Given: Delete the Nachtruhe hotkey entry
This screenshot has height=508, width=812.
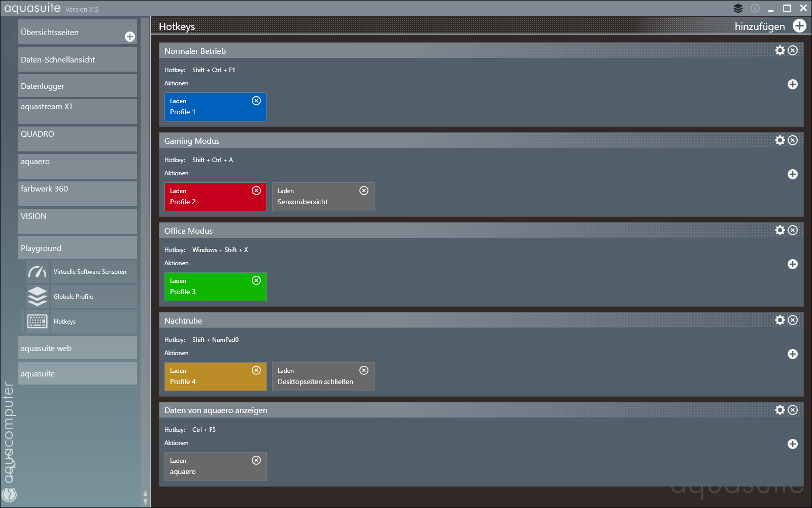Looking at the screenshot, I should click(793, 320).
